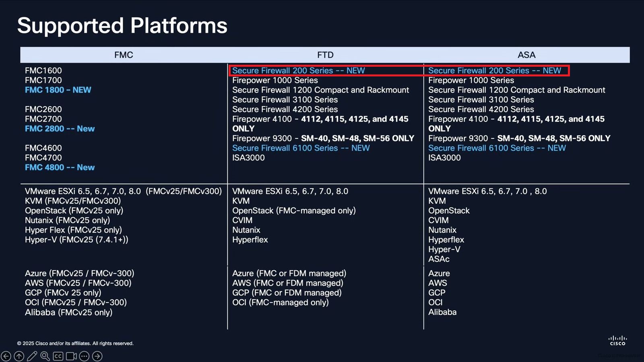
Task: Click the FTD column header
Action: (325, 55)
